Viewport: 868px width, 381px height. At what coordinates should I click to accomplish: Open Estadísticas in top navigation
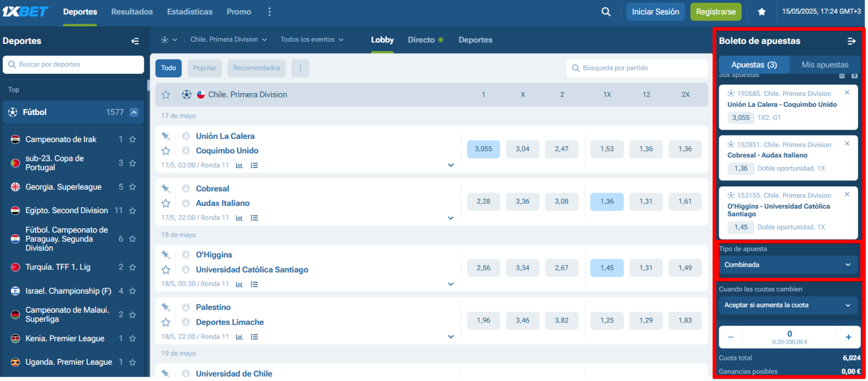coord(190,11)
